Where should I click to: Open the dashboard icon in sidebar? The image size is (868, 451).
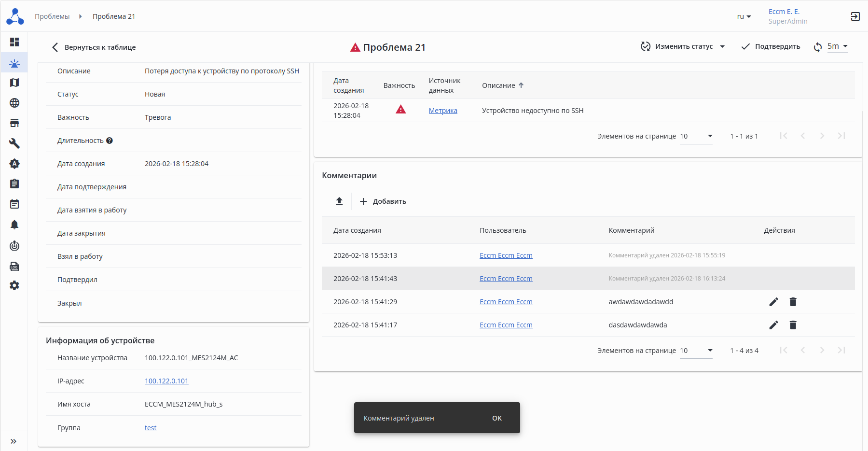pos(14,42)
